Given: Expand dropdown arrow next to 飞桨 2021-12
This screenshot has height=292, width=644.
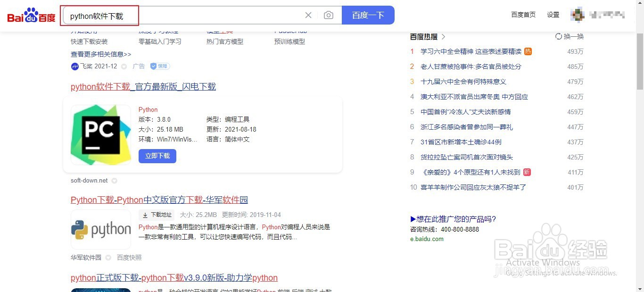Looking at the screenshot, I should coord(124,67).
